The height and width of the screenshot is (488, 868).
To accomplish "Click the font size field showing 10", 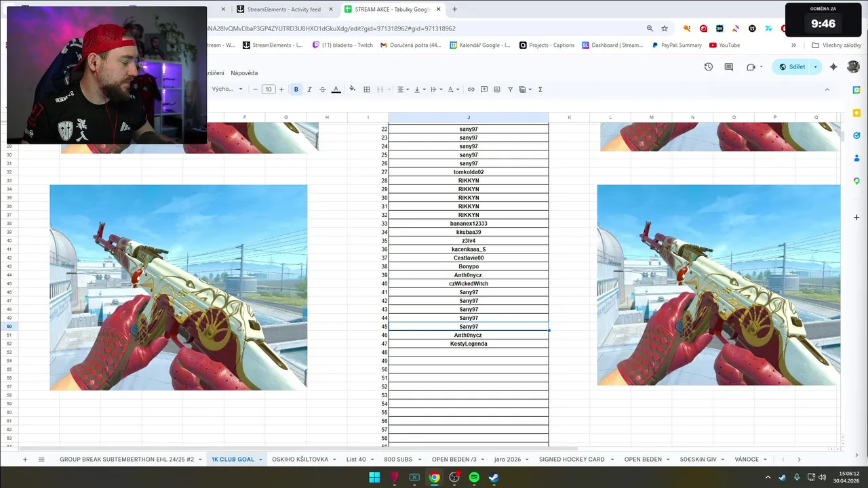I will click(x=269, y=89).
